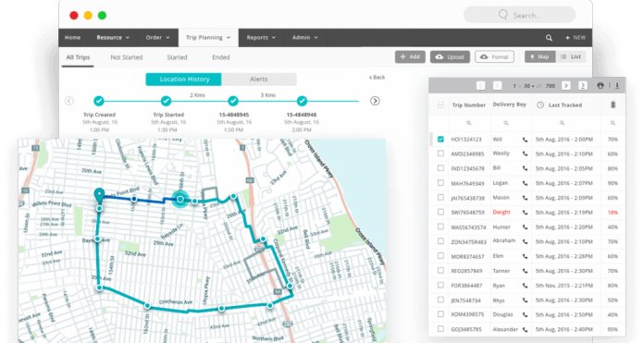The image size is (644, 343).
Task: Go to next page of trip list
Action: [x=566, y=85]
